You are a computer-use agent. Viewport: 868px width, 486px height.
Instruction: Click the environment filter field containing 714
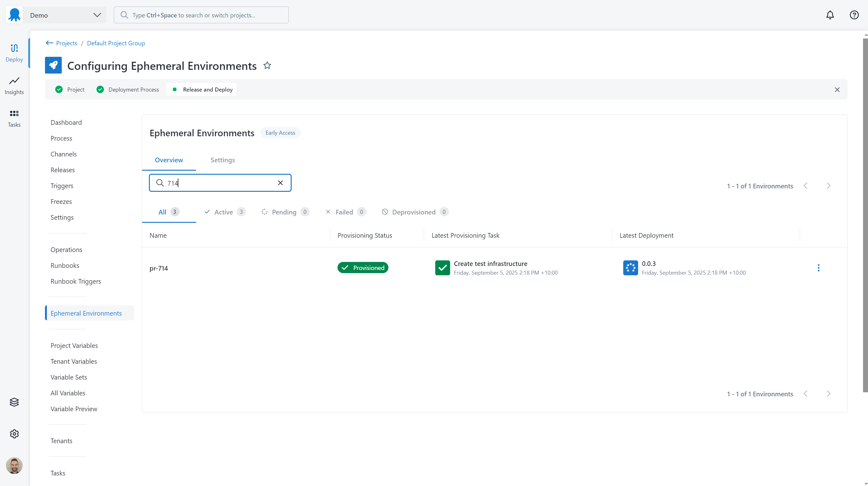[x=220, y=183]
